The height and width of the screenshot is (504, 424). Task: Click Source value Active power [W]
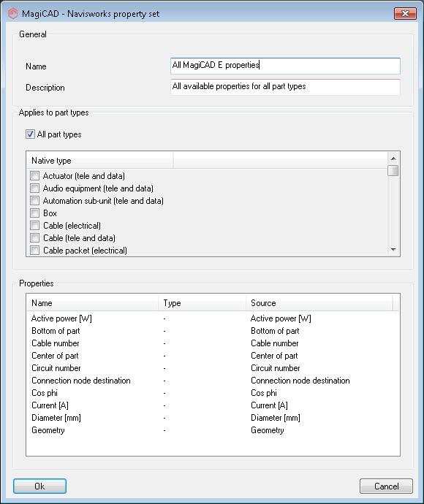click(x=281, y=318)
